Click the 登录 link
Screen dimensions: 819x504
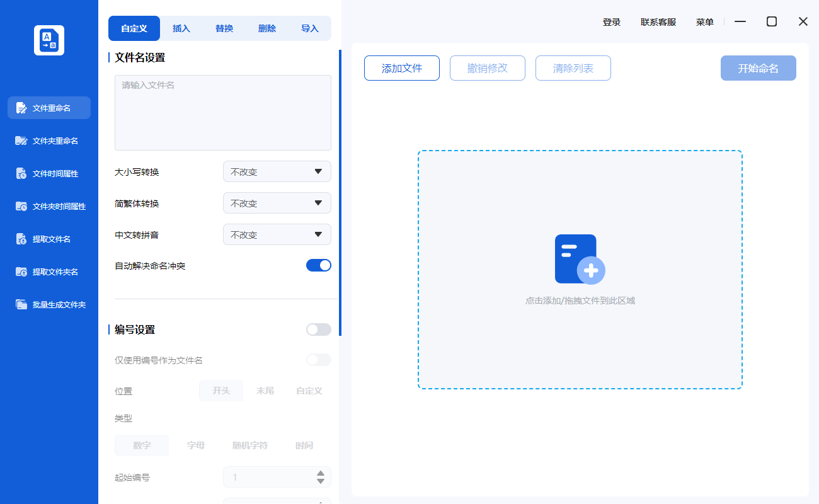(x=611, y=21)
